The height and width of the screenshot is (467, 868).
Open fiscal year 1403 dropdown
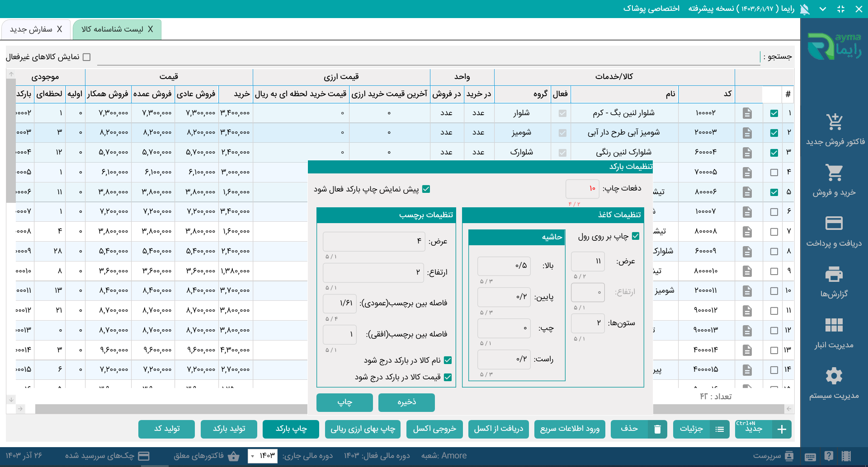point(263,456)
